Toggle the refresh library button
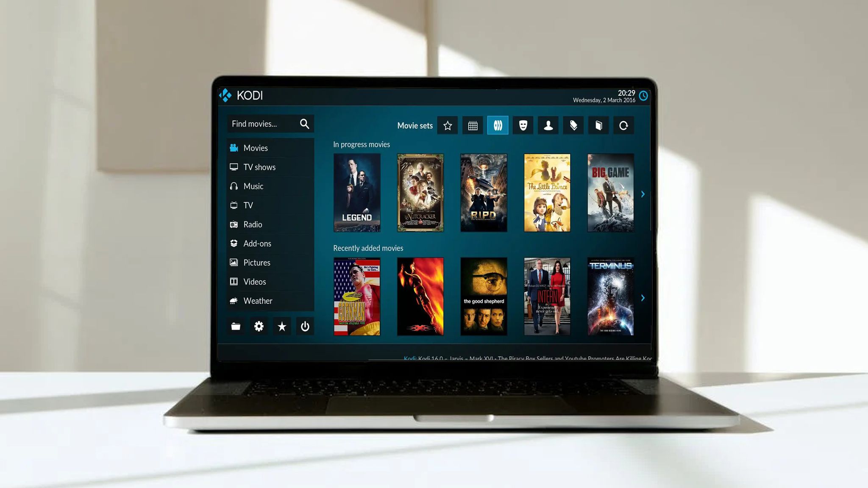Screen dimensions: 868x488 click(622, 125)
